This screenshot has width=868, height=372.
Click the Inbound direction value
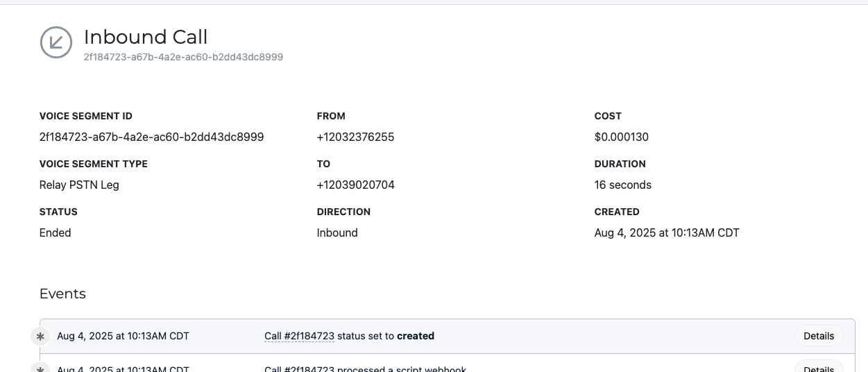[x=337, y=233]
